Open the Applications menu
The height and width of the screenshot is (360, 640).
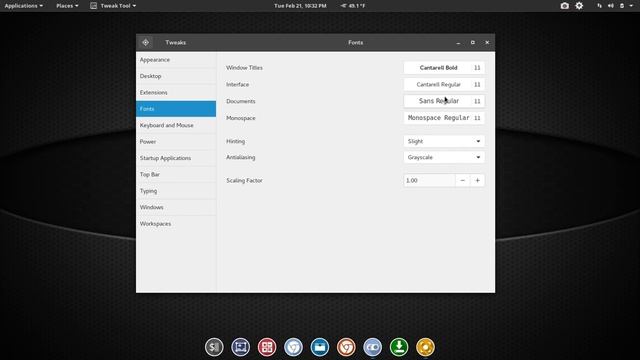click(24, 6)
